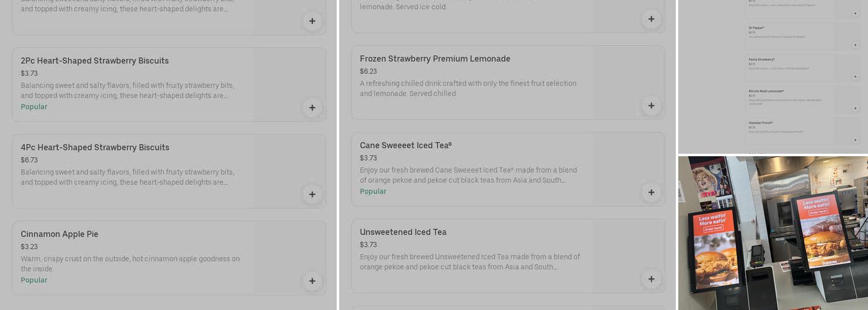Open the Cane Sweeeet Iced Tea title

coord(405,146)
